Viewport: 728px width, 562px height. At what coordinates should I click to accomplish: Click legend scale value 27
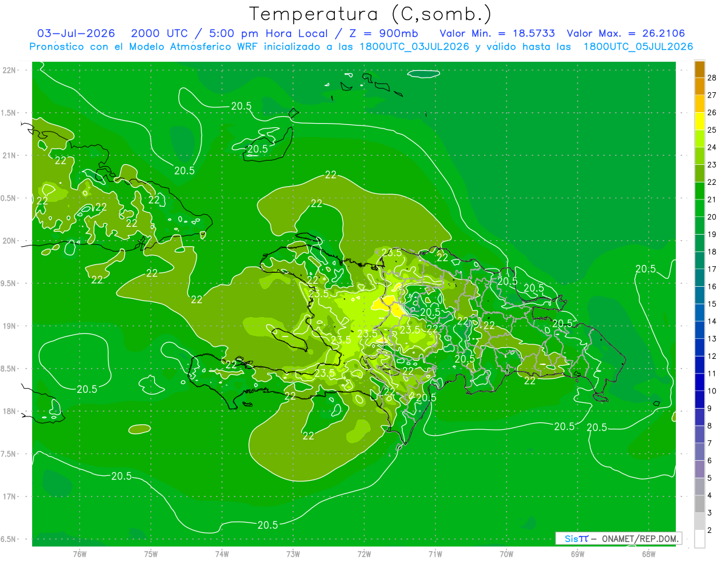point(712,95)
